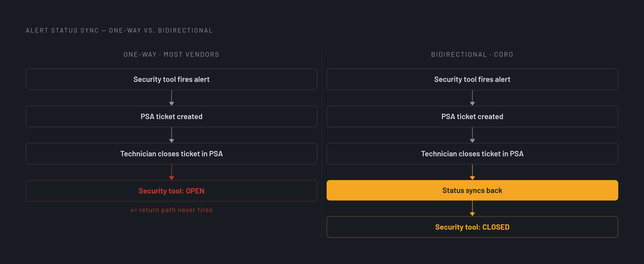Image resolution: width=644 pixels, height=264 pixels.
Task: Select the orange 'Status syncs back' box
Action: tap(472, 190)
